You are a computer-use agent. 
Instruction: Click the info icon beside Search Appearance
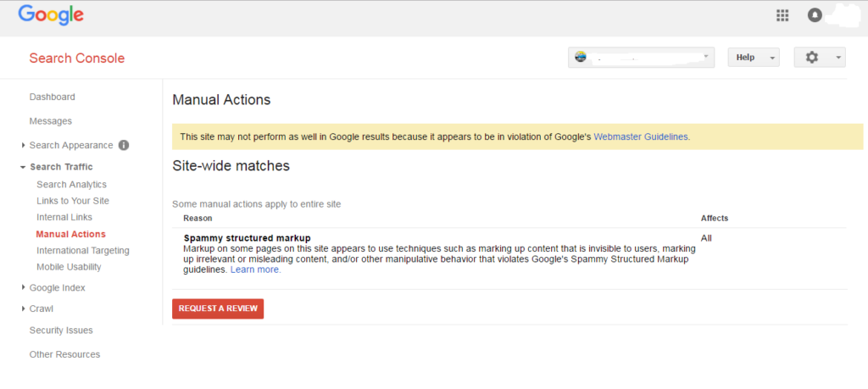[124, 145]
